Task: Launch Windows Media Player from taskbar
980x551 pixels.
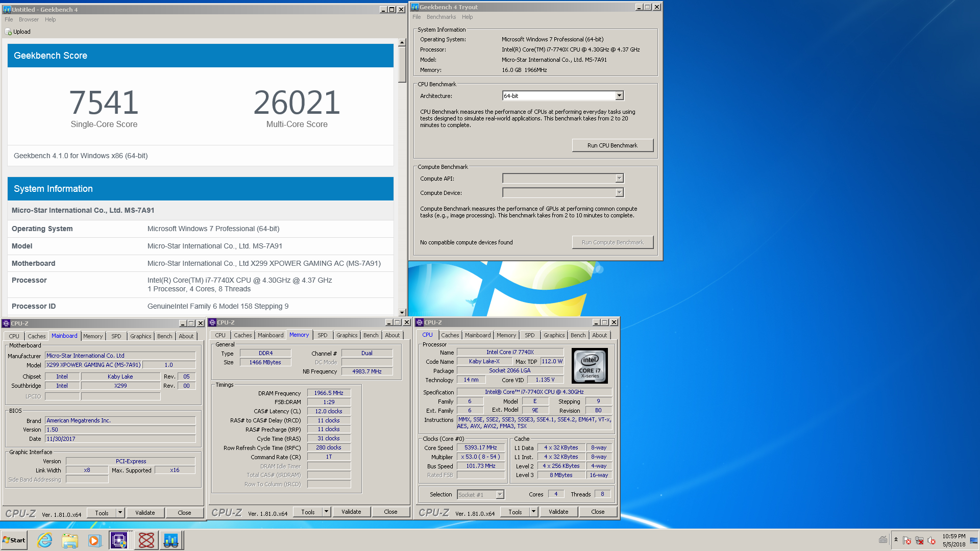Action: click(94, 540)
